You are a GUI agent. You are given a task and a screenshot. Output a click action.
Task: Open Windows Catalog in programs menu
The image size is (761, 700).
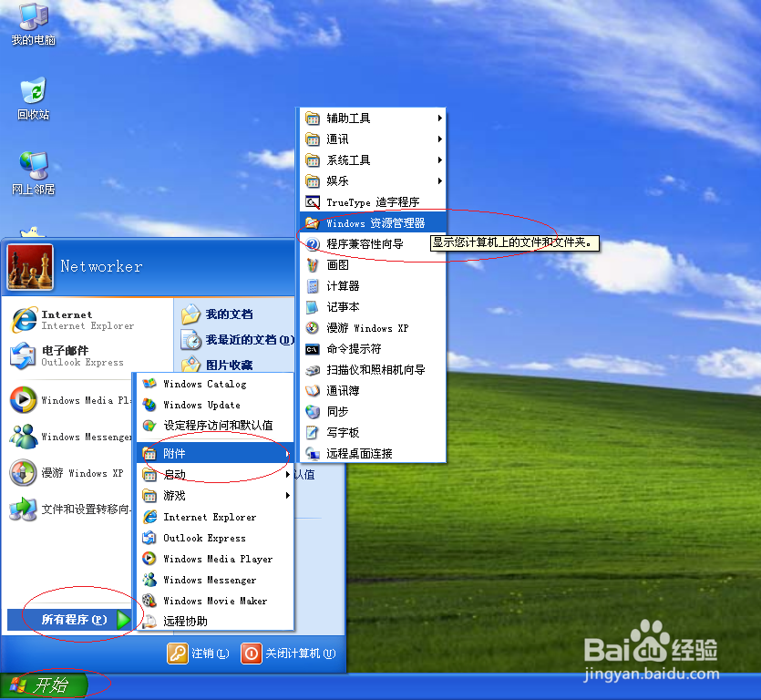[215, 384]
